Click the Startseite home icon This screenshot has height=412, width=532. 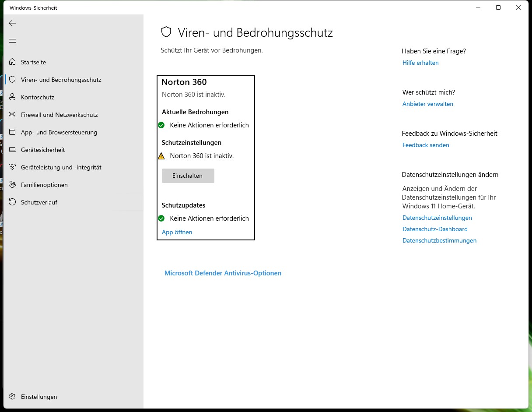pos(12,62)
